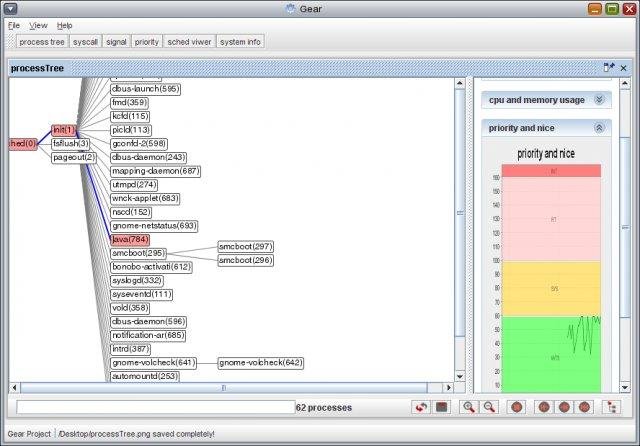Select the mapping-daemon(687) node
This screenshot has width=640, height=446.
[x=156, y=171]
